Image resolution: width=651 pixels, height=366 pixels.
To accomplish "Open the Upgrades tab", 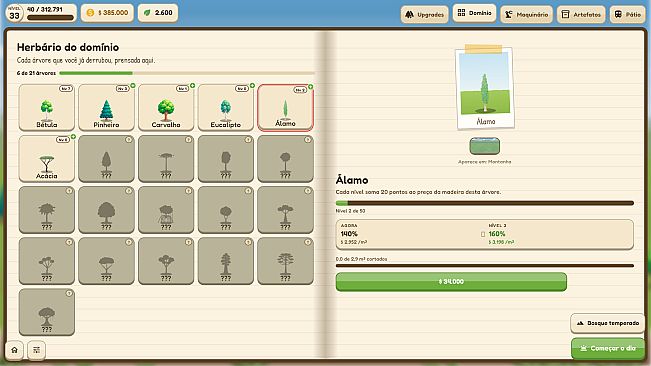I will [424, 15].
